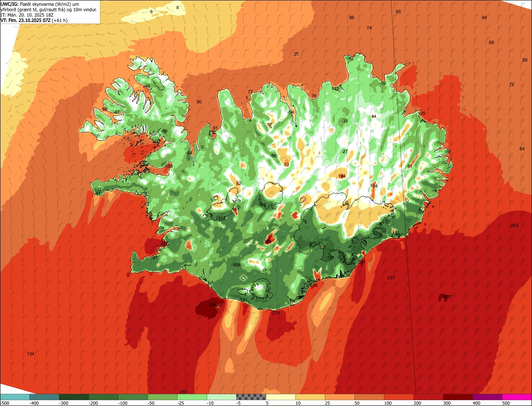
Task: Click the -27 value on land
Action: 344,152
